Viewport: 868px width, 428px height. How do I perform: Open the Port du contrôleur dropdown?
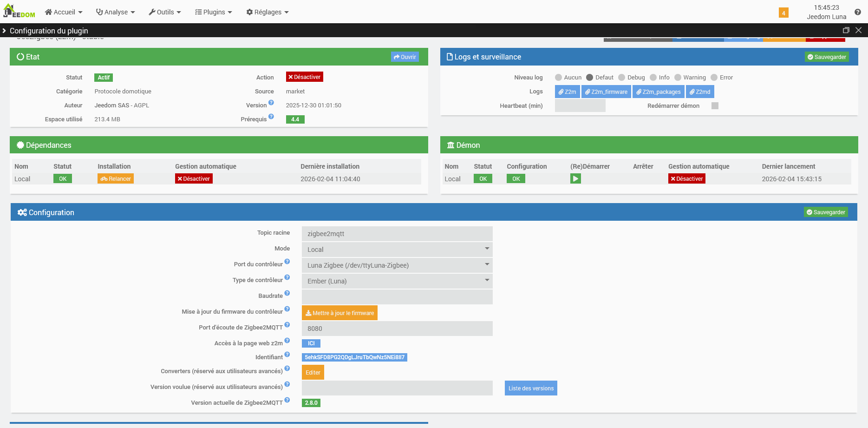[x=397, y=265]
